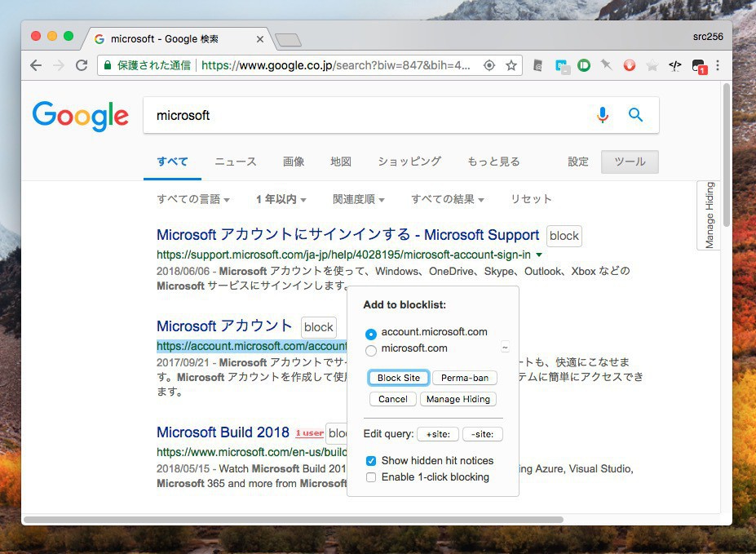Click the small tilde expander in blocklist popup
This screenshot has height=554, width=756.
(x=505, y=347)
